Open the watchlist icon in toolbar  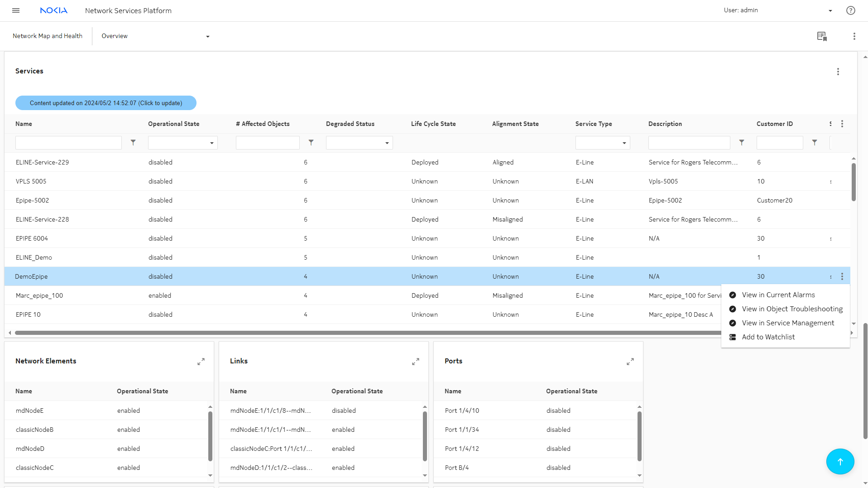tap(822, 36)
